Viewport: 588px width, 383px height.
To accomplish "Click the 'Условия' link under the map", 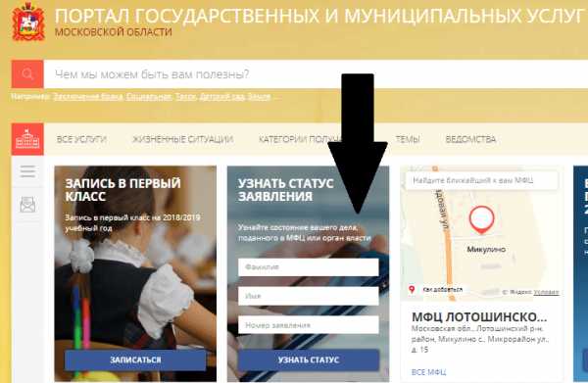I will pos(547,292).
